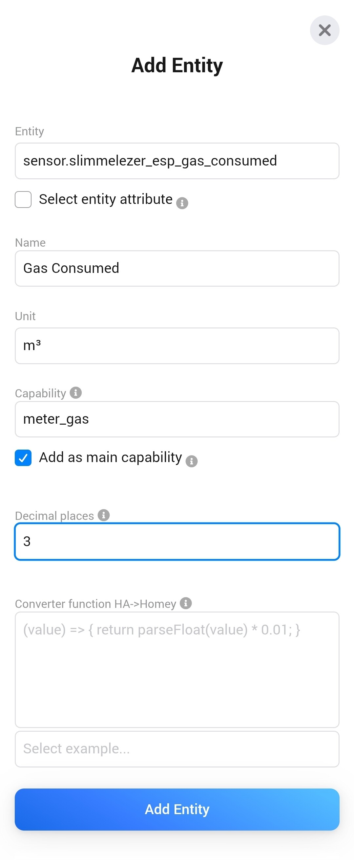Viewport: 354px width, 868px height.
Task: Open the Entity selector with sensor.slimmelezer_esp_gas_consumed
Action: pos(177,161)
